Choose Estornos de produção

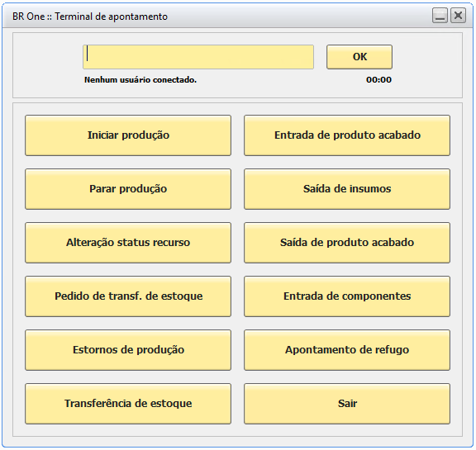(x=128, y=350)
